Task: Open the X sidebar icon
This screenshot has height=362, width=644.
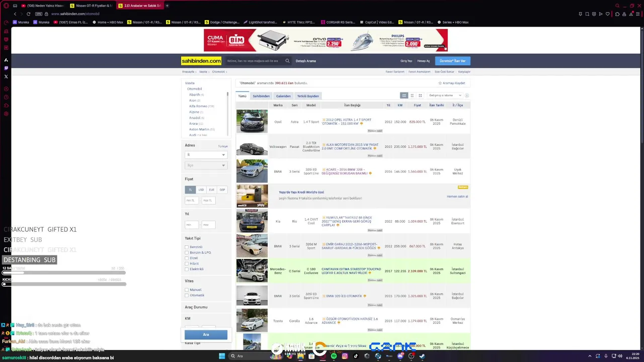Action: tap(6, 76)
